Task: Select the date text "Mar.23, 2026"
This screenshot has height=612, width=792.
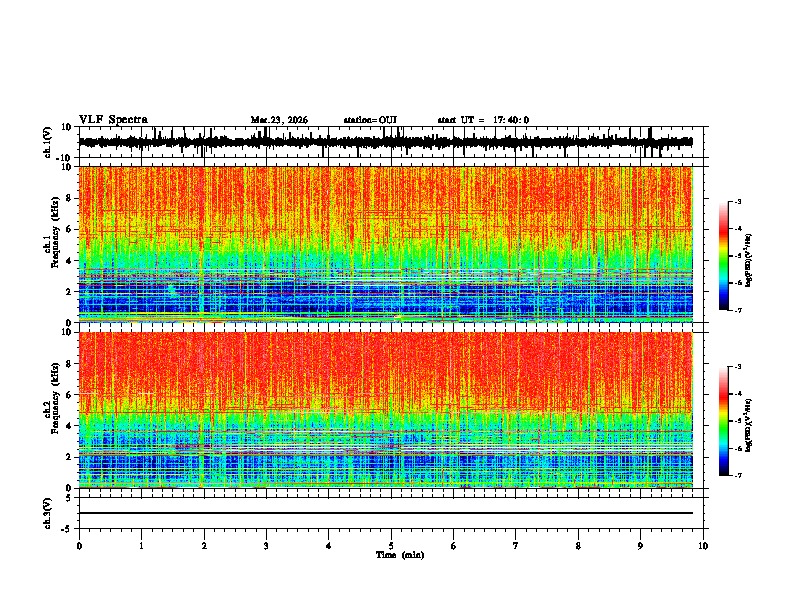Action: pyautogui.click(x=279, y=120)
